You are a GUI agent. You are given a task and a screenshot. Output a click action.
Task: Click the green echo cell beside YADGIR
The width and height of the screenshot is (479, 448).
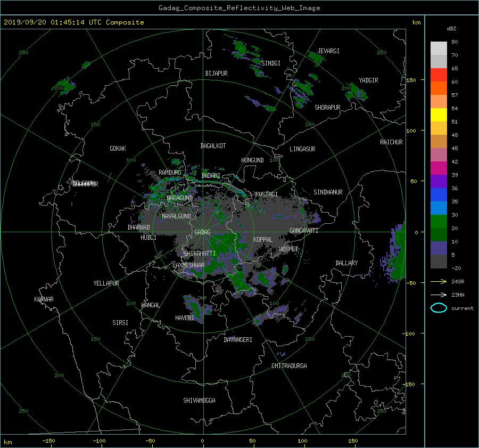coord(357,92)
